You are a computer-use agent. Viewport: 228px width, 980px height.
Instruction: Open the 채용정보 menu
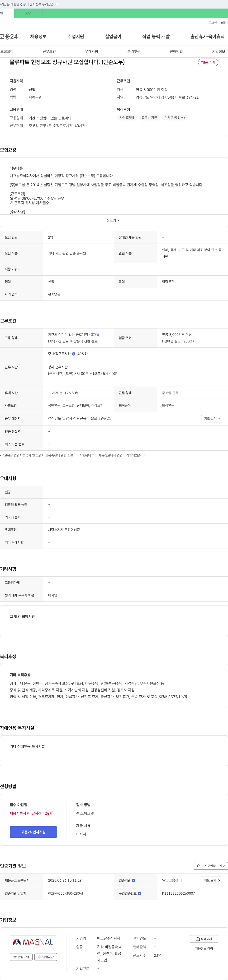coord(38,37)
